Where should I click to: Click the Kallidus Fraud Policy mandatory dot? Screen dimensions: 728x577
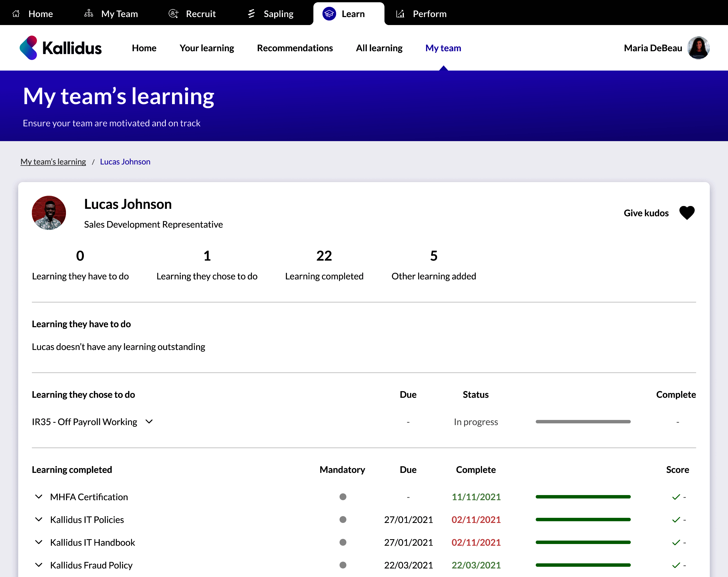point(343,565)
